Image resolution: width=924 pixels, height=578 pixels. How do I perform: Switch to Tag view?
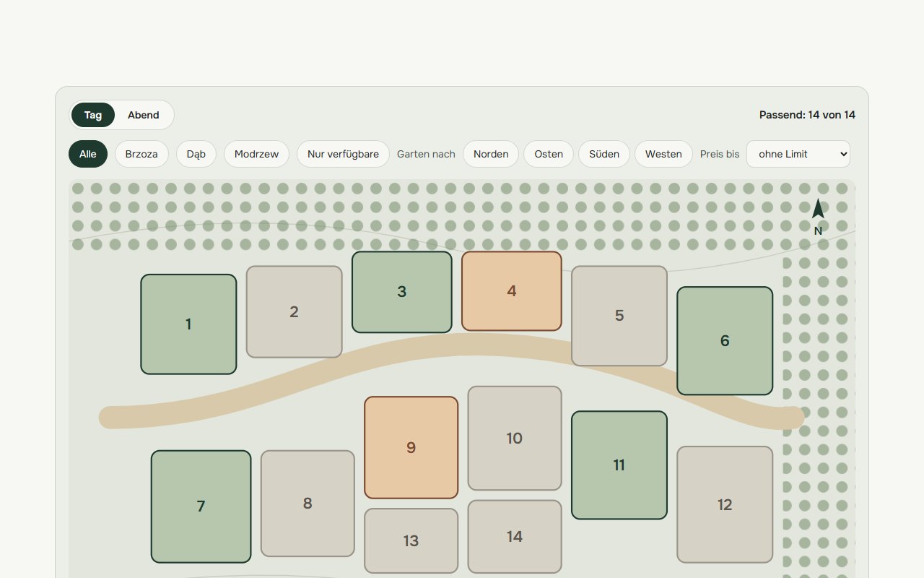[x=93, y=115]
